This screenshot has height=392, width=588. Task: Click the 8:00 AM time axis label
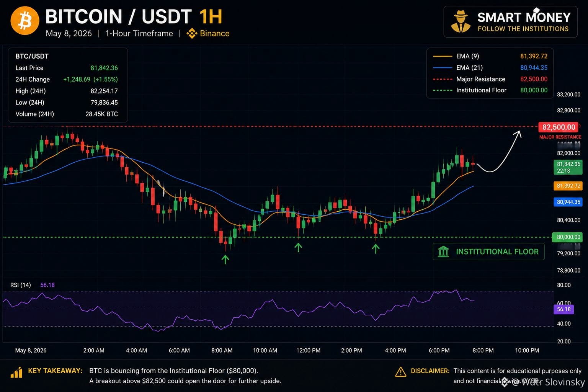[x=222, y=351]
